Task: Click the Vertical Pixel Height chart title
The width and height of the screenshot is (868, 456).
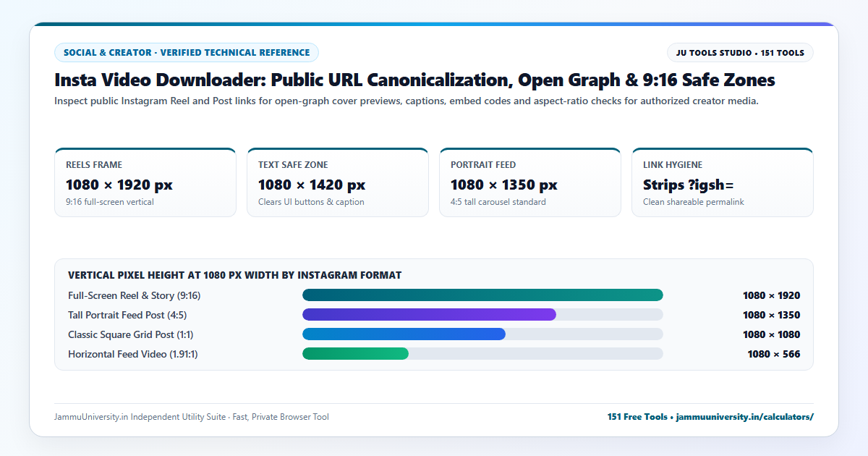Action: (x=235, y=275)
